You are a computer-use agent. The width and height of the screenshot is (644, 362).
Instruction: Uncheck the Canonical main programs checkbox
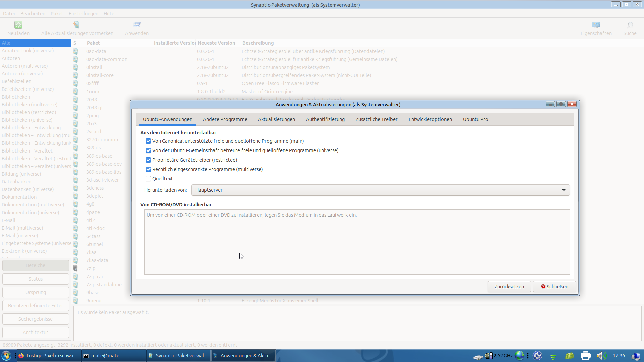click(x=148, y=141)
